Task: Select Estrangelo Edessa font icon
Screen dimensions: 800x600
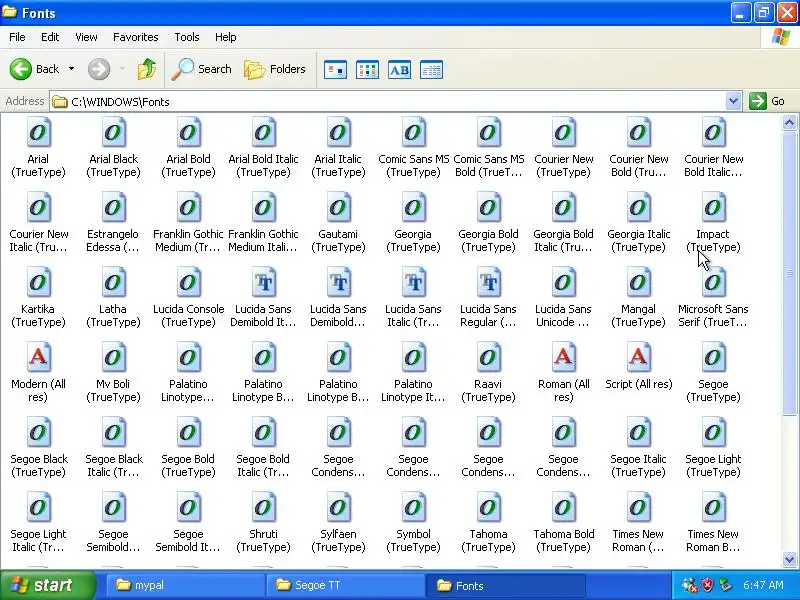Action: 113,208
